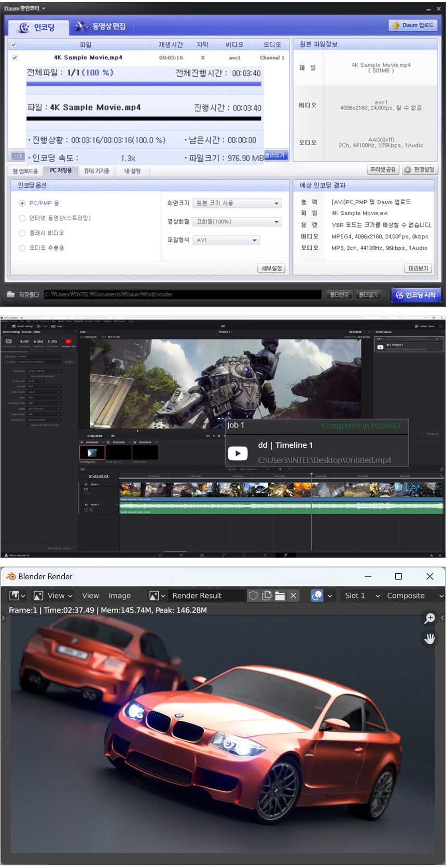Click the preview button in encoding result
This screenshot has width=446, height=868.
tap(418, 268)
